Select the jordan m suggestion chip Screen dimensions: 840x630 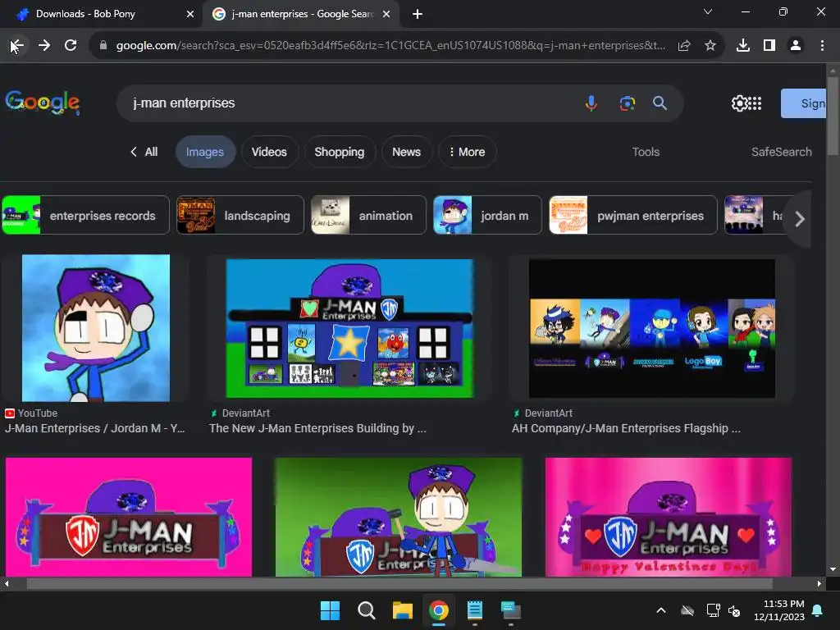pyautogui.click(x=487, y=216)
